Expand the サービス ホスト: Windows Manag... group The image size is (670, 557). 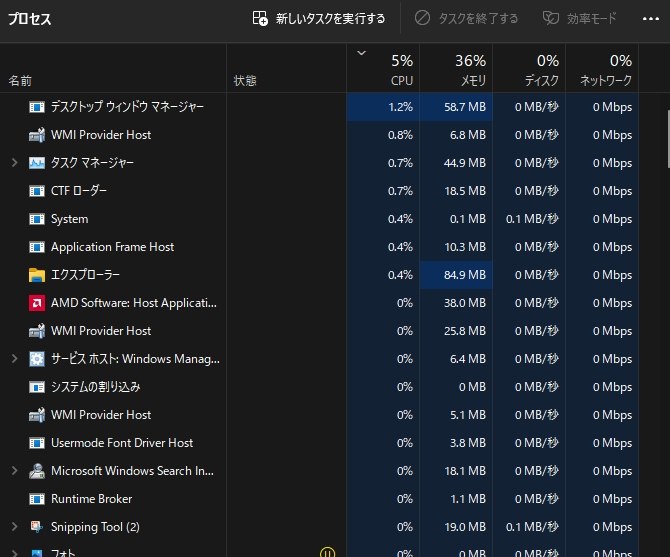click(x=15, y=359)
